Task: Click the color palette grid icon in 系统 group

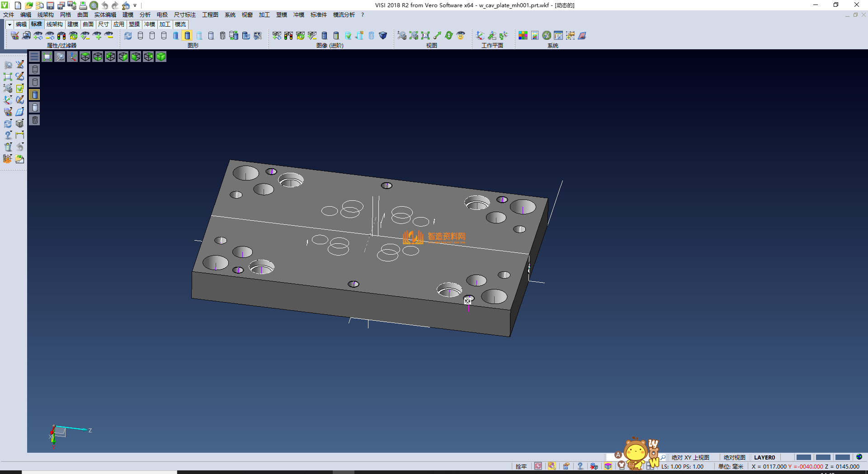Action: (x=523, y=35)
